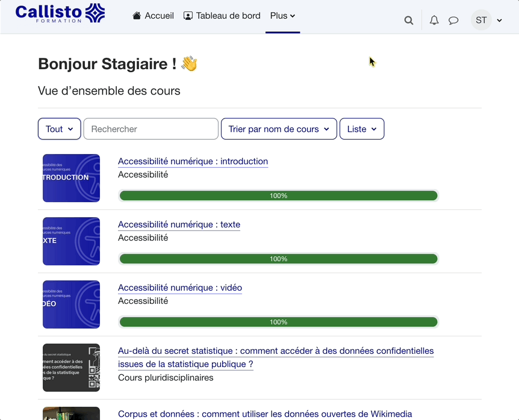The height and width of the screenshot is (420, 519).
Task: Open the Trier par nom de cours dropdown
Action: coord(279,129)
